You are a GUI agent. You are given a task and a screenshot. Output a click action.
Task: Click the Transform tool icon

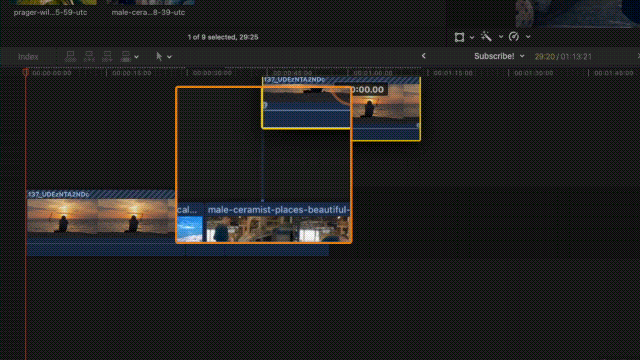[x=459, y=37]
